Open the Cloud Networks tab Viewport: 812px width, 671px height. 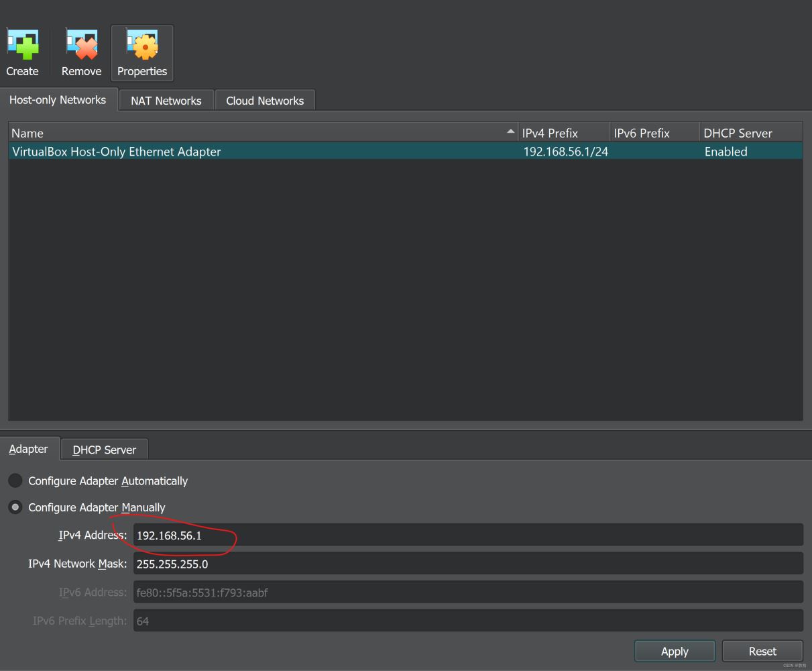264,101
